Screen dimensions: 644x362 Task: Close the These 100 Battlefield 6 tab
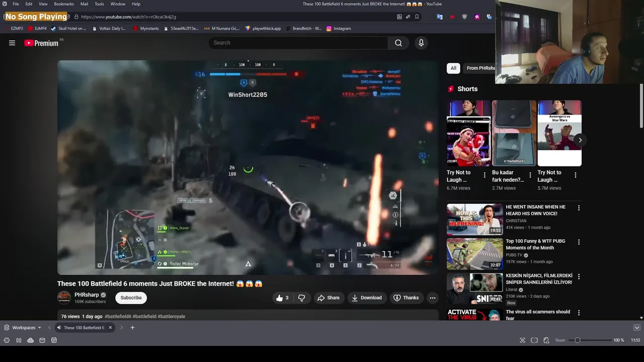(x=110, y=328)
